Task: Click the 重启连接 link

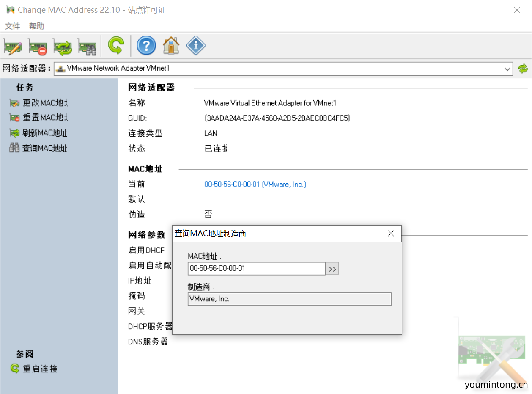Action: click(34, 369)
